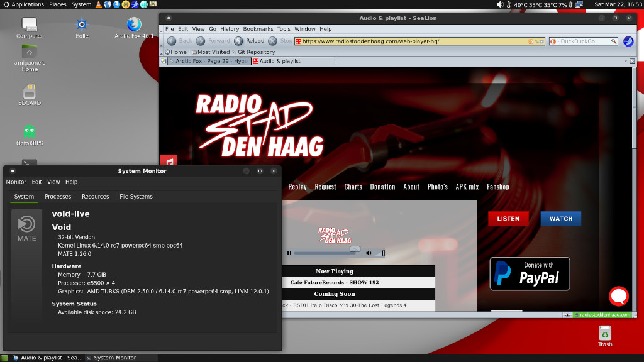Viewport: 644px width, 362px height.
Task: Select the System tab in System Monitor
Action: point(25,197)
